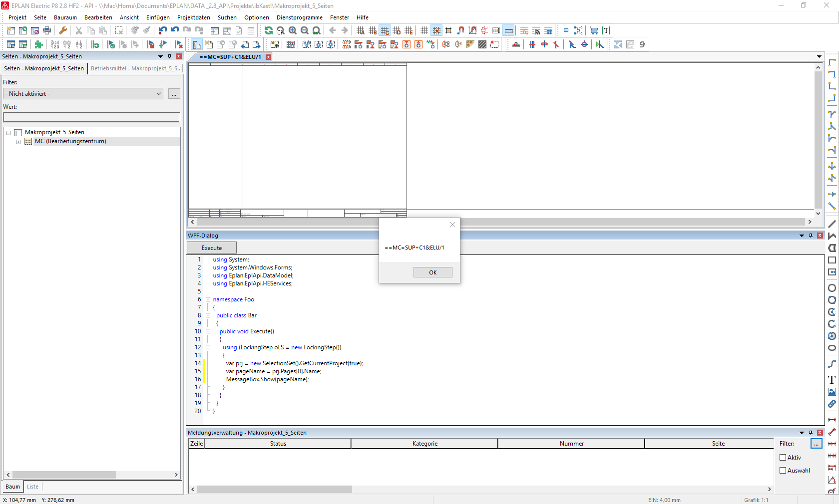Pin the Meldungsverwaltung panel
839x504 pixels.
pos(811,433)
